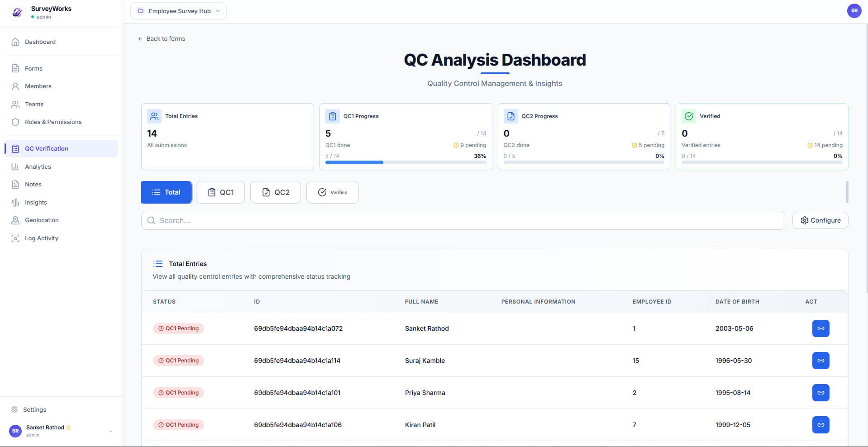Image resolution: width=868 pixels, height=447 pixels.
Task: Click the Verified green checkmark card icon
Action: point(689,116)
